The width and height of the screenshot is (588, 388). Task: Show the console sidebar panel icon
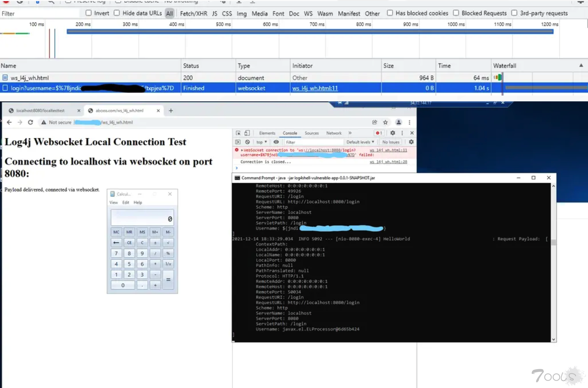click(x=238, y=142)
